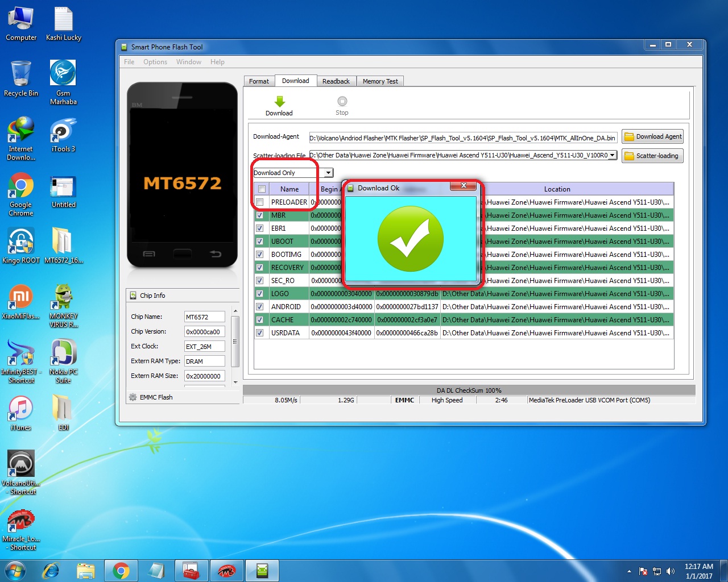
Task: Uncheck the EBR1 partition checkbox
Action: click(x=260, y=228)
